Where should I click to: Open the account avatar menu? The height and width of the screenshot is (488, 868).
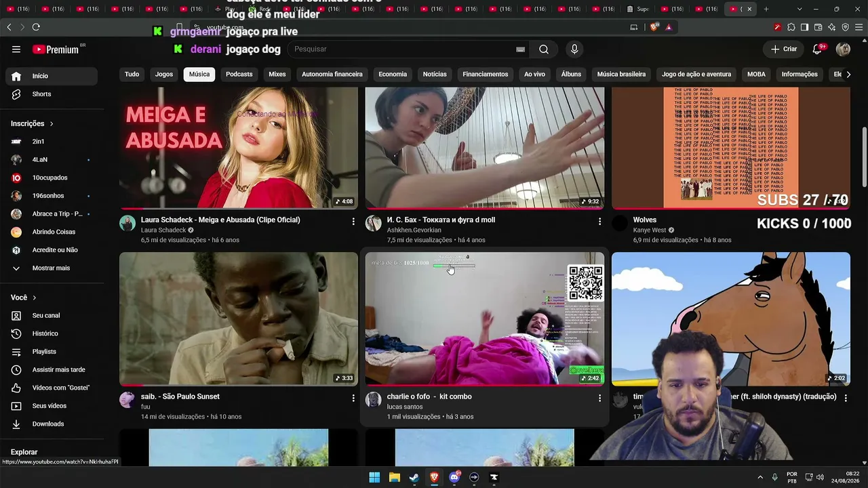pyautogui.click(x=843, y=49)
